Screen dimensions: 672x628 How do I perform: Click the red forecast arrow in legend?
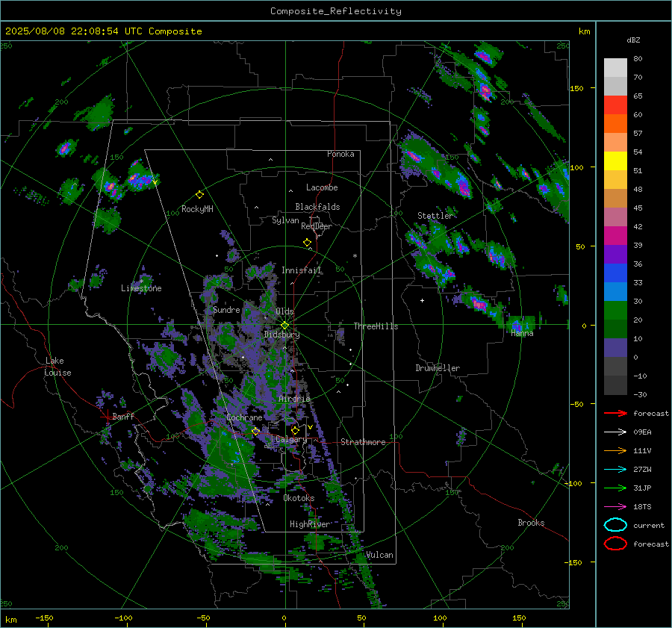click(615, 413)
